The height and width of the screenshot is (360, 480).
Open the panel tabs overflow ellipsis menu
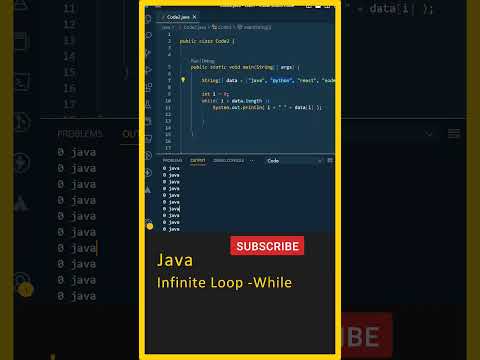coord(252,160)
